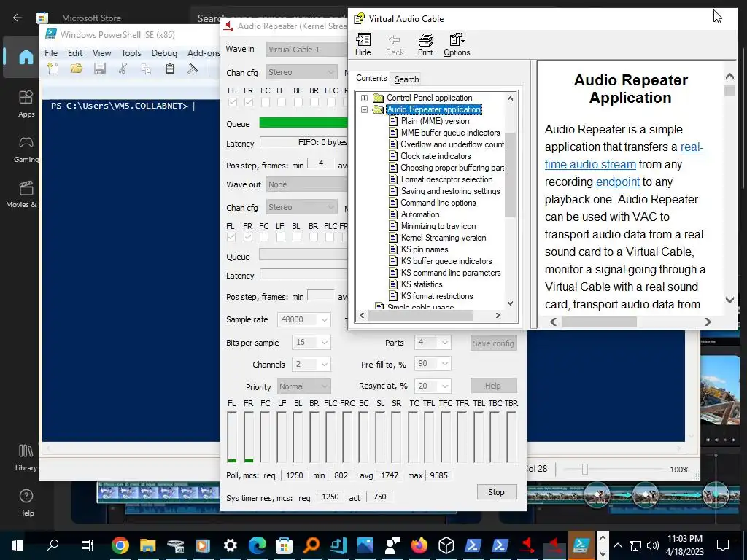Open the Priority Normal dropdown
The height and width of the screenshot is (560, 747).
tap(304, 386)
